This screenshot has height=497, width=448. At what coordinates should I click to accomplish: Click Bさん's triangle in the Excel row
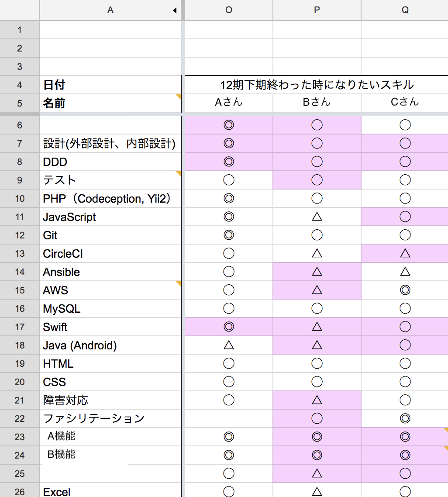click(317, 490)
